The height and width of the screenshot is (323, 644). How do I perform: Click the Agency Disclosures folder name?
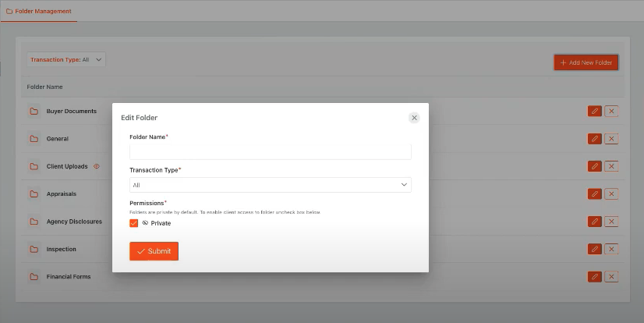[74, 222]
